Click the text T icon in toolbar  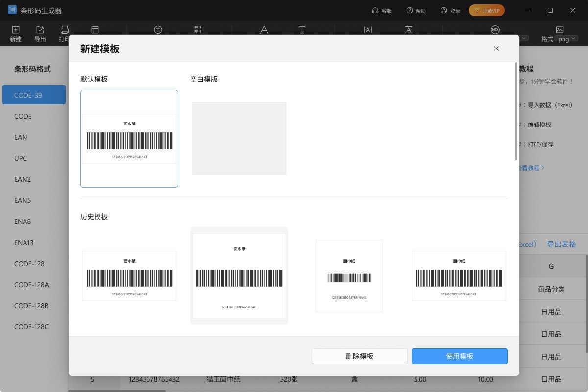point(302,30)
